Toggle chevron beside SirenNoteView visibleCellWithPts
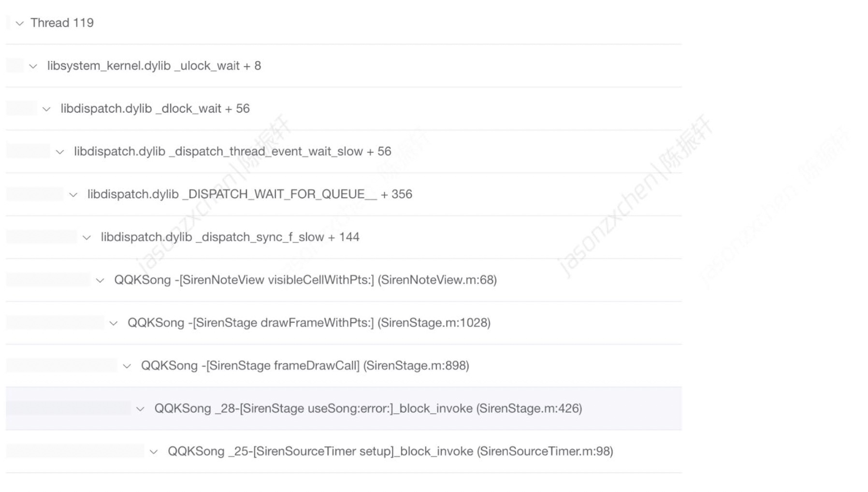Image resolution: width=868 pixels, height=492 pixels. tap(101, 280)
